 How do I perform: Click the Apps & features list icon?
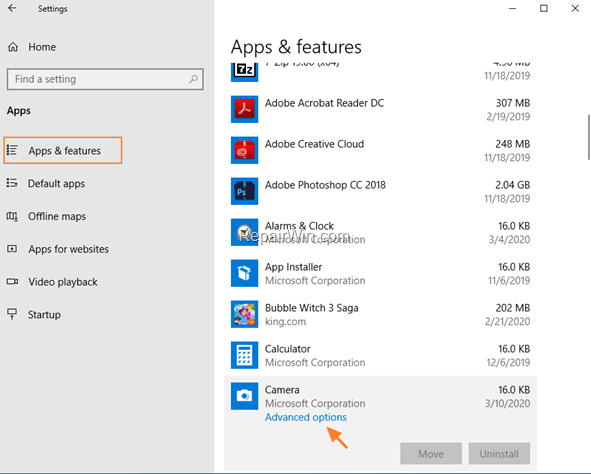pyautogui.click(x=12, y=150)
